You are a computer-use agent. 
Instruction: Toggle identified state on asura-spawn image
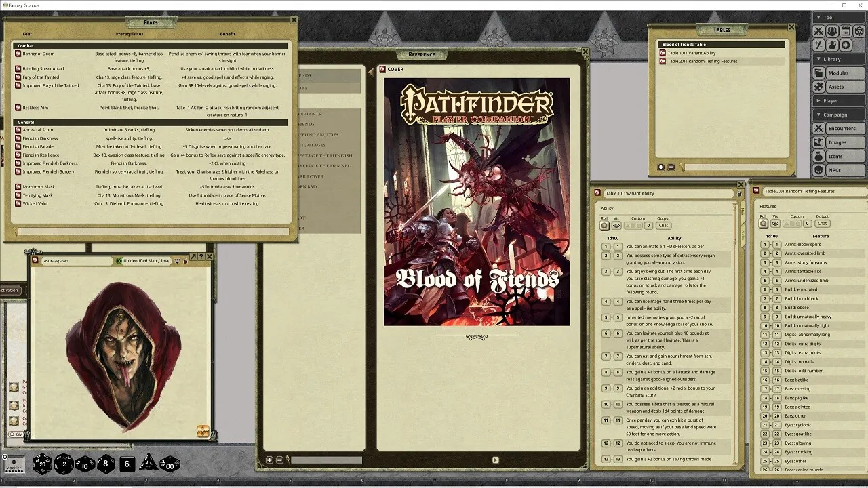point(119,260)
